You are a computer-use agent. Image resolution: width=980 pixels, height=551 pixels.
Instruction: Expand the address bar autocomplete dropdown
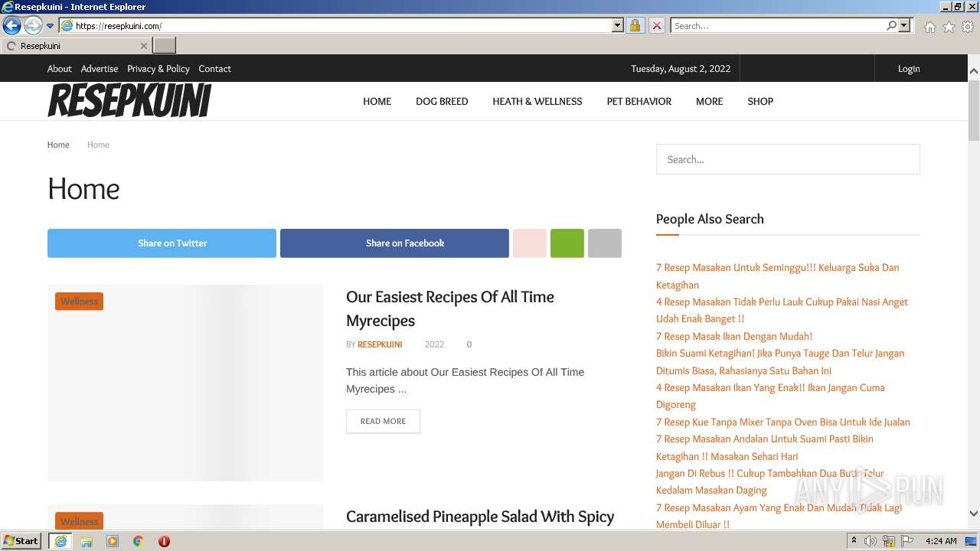click(618, 26)
